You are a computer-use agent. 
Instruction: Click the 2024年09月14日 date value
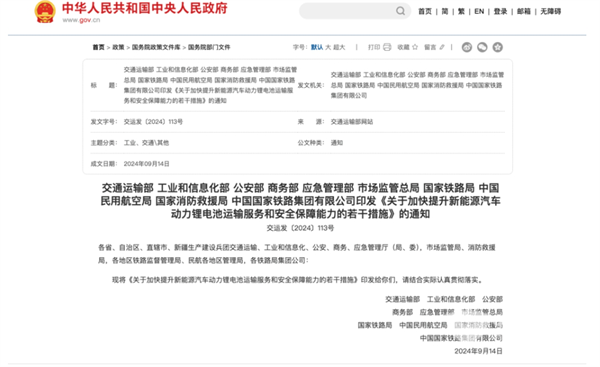click(146, 164)
